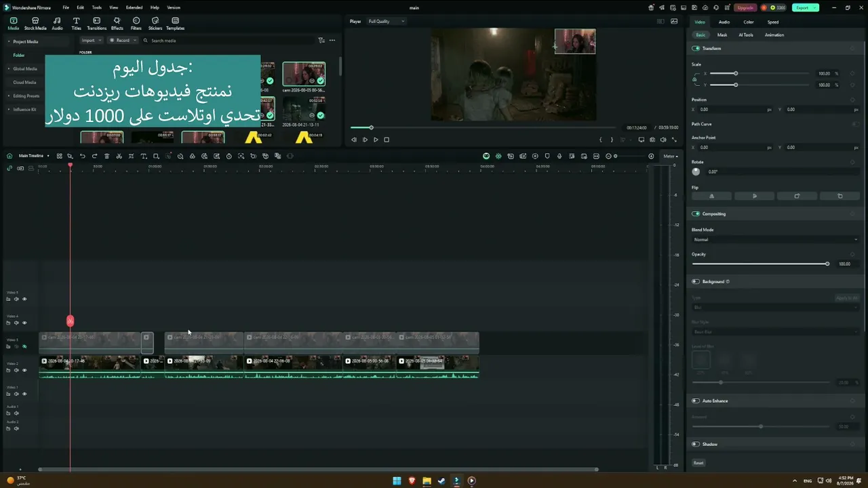868x488 pixels.
Task: Click the timeline zoom out minus icon
Action: tap(608, 156)
